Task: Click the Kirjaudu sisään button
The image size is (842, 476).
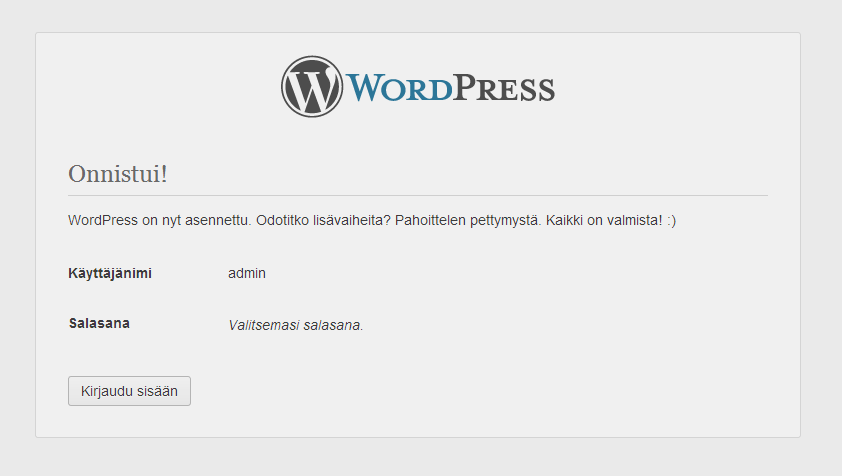Action: [x=129, y=391]
